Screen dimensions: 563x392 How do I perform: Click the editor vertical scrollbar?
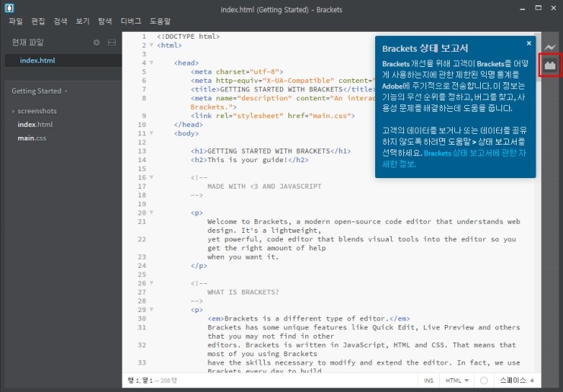point(538,58)
